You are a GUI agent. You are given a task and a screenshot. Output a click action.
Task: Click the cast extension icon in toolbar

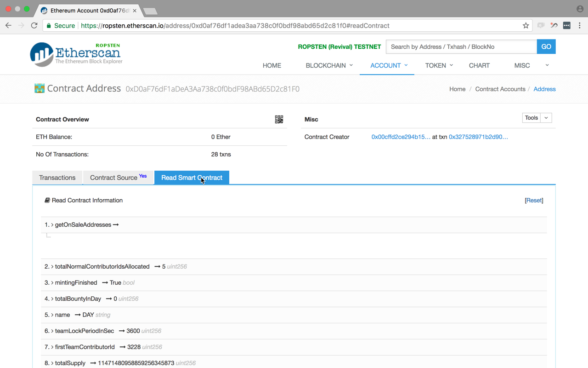[541, 26]
